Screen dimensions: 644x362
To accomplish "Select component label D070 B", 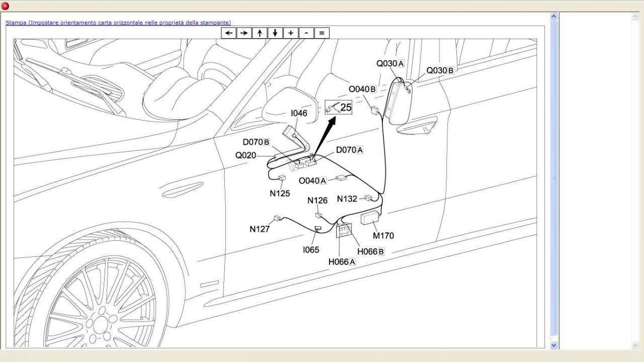I will point(256,142).
